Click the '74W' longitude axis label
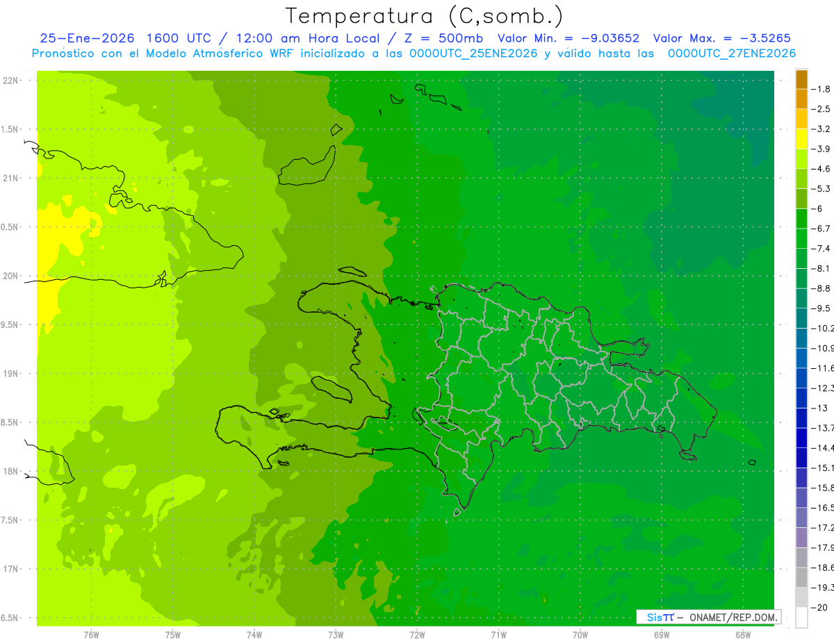834x644 pixels. point(254,635)
